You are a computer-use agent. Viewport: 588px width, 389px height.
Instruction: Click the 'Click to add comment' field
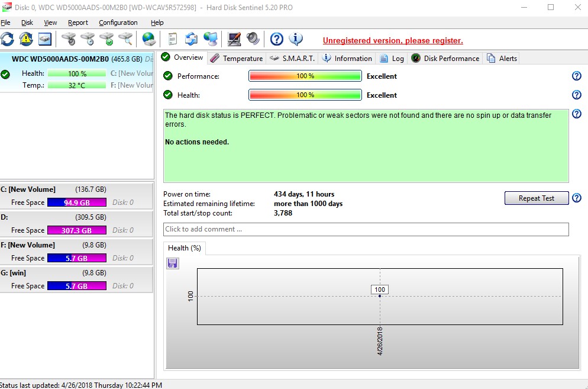click(366, 229)
